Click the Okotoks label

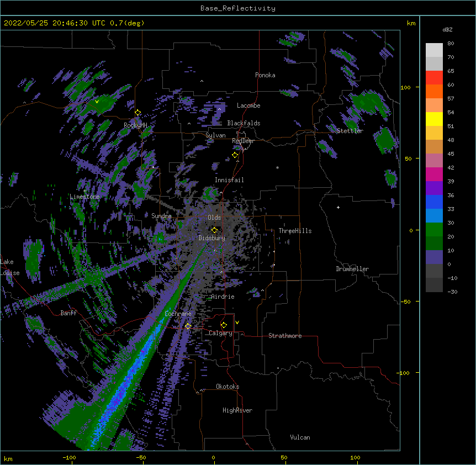(228, 387)
